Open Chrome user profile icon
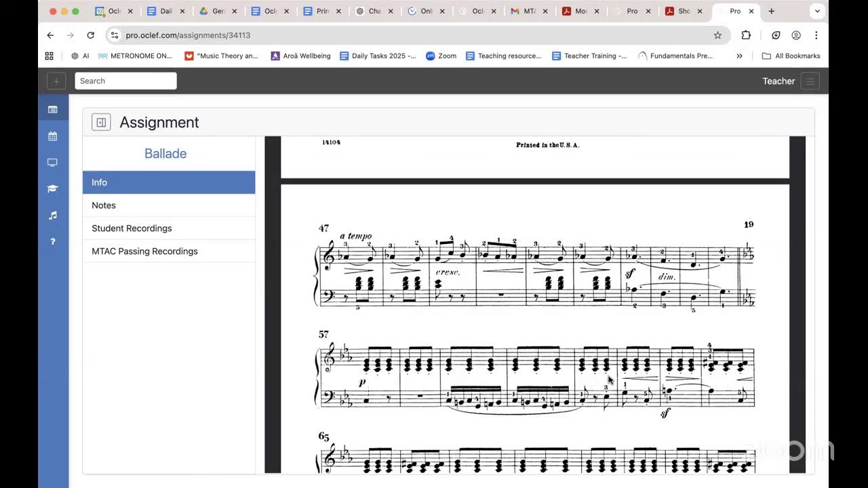The width and height of the screenshot is (868, 488). [x=796, y=35]
